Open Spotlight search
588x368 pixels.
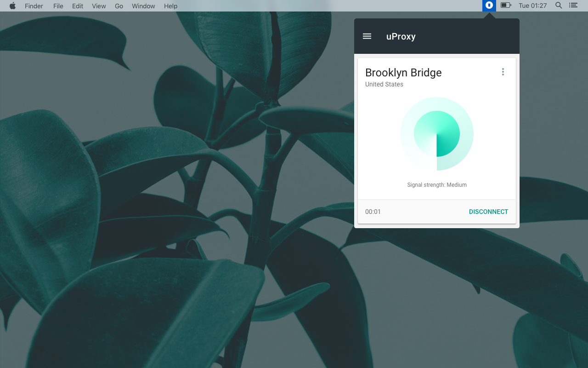click(559, 6)
